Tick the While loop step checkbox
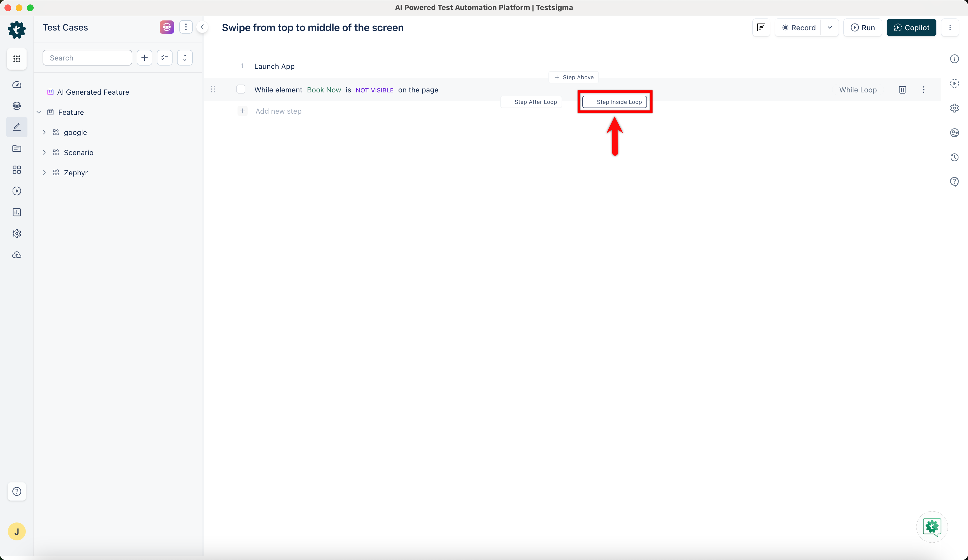Viewport: 968px width, 560px height. click(241, 89)
